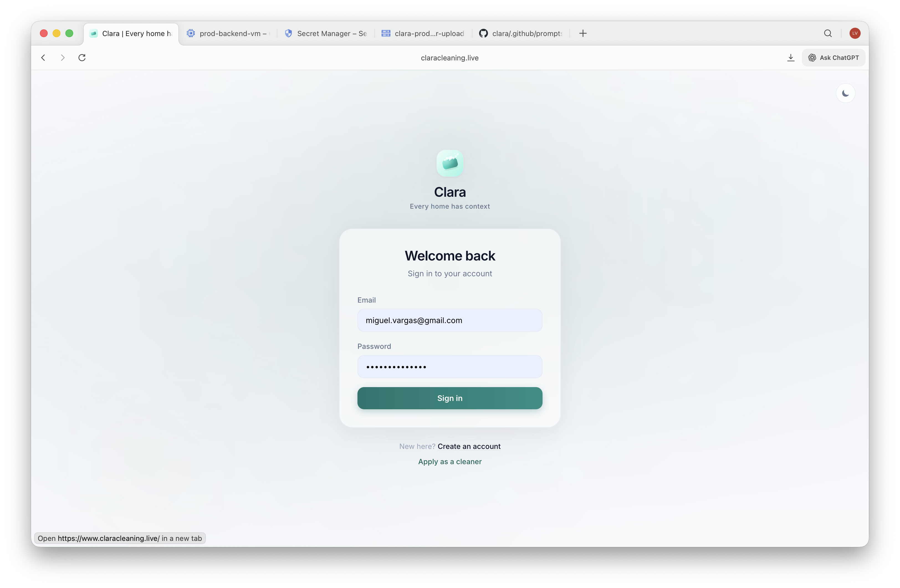Click the Ask ChatGPT button
This screenshot has width=900, height=588.
coord(833,57)
